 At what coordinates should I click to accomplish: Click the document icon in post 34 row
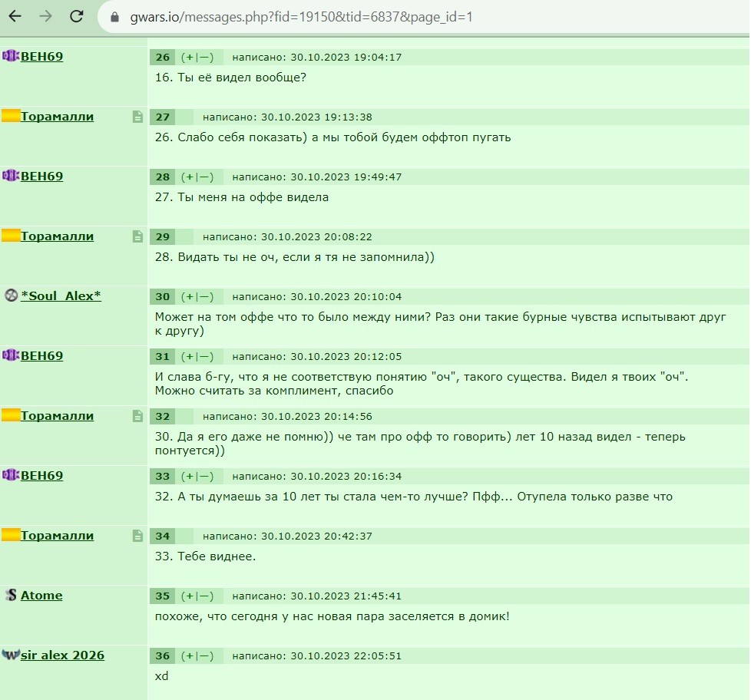pyautogui.click(x=137, y=535)
